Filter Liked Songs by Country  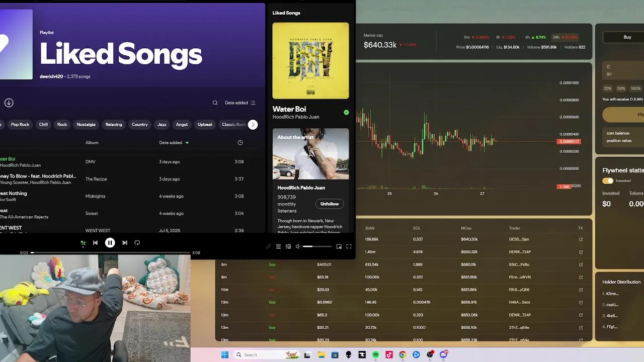click(140, 124)
